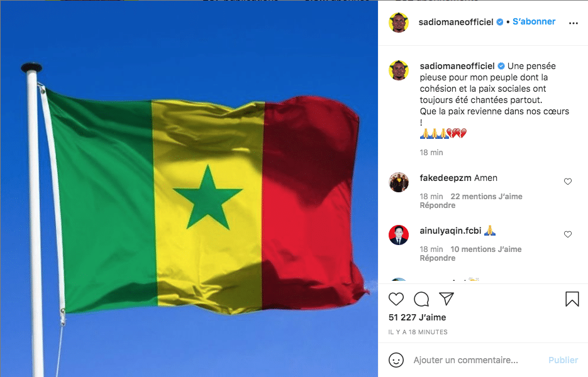The height and width of the screenshot is (377, 588).
Task: Open three-dot more options menu
Action: [x=574, y=23]
